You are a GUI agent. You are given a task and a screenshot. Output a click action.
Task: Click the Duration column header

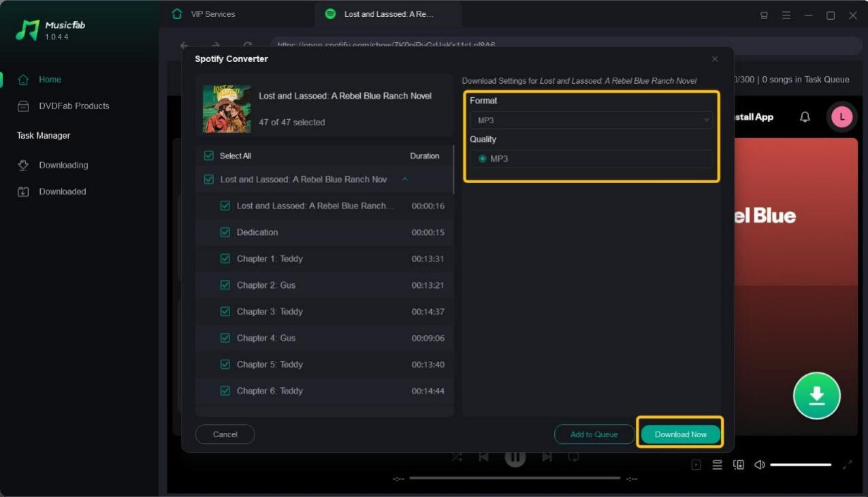pos(425,156)
